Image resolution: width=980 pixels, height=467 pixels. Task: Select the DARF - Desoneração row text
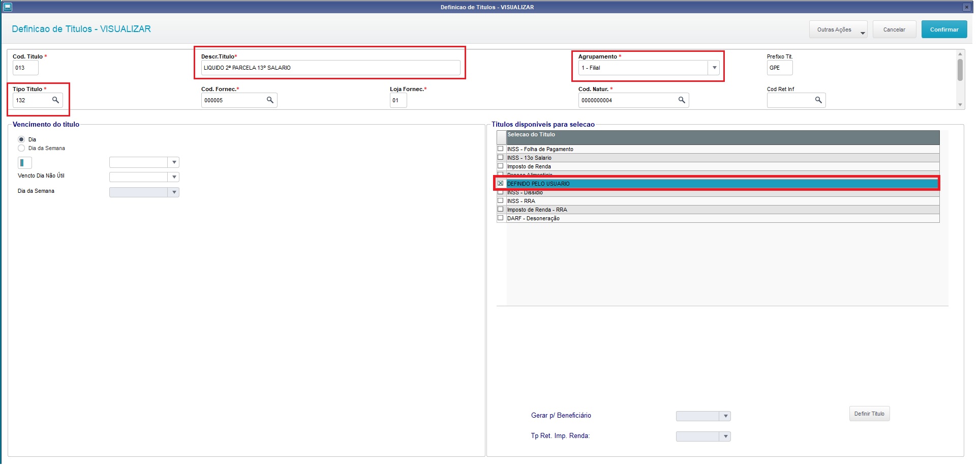(533, 218)
